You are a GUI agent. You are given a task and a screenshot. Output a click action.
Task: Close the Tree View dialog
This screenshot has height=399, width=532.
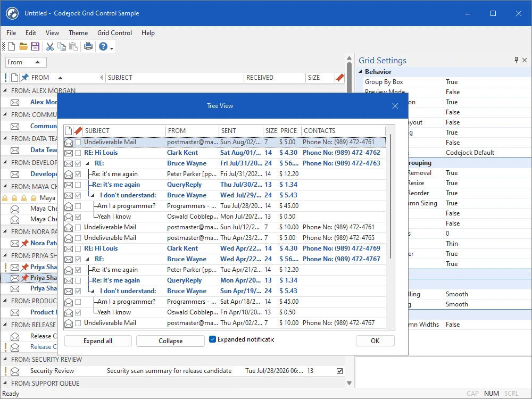click(x=395, y=106)
